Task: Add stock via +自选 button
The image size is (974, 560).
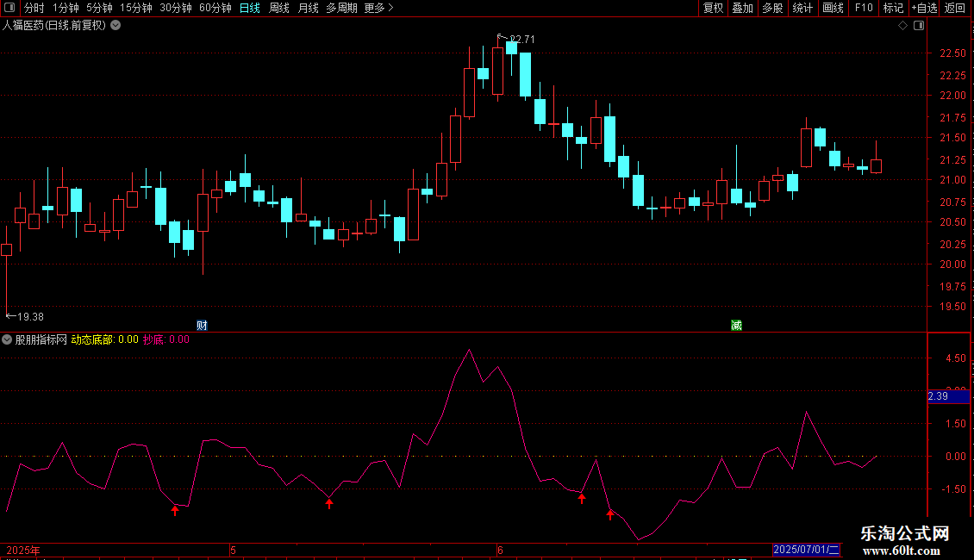Action: point(924,8)
